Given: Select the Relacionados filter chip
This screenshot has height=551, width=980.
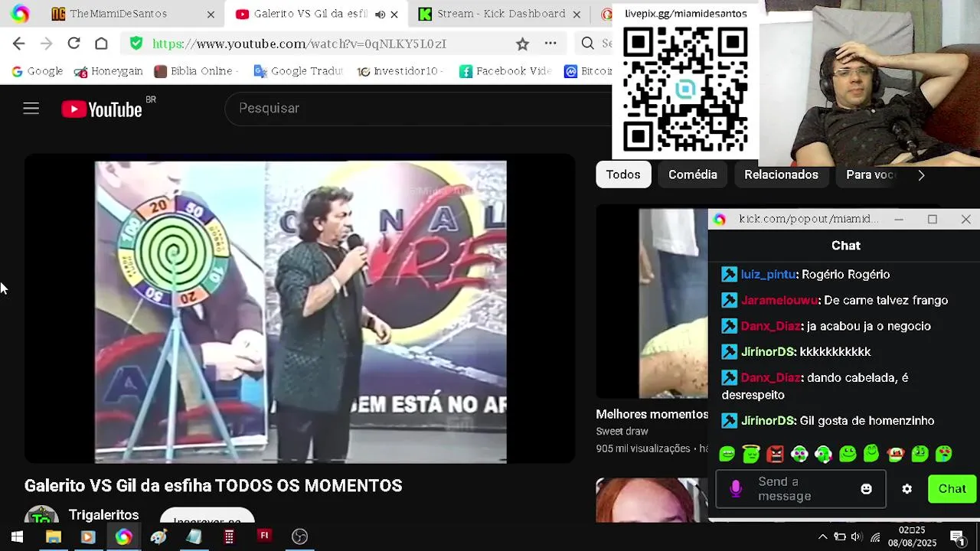Looking at the screenshot, I should (781, 174).
